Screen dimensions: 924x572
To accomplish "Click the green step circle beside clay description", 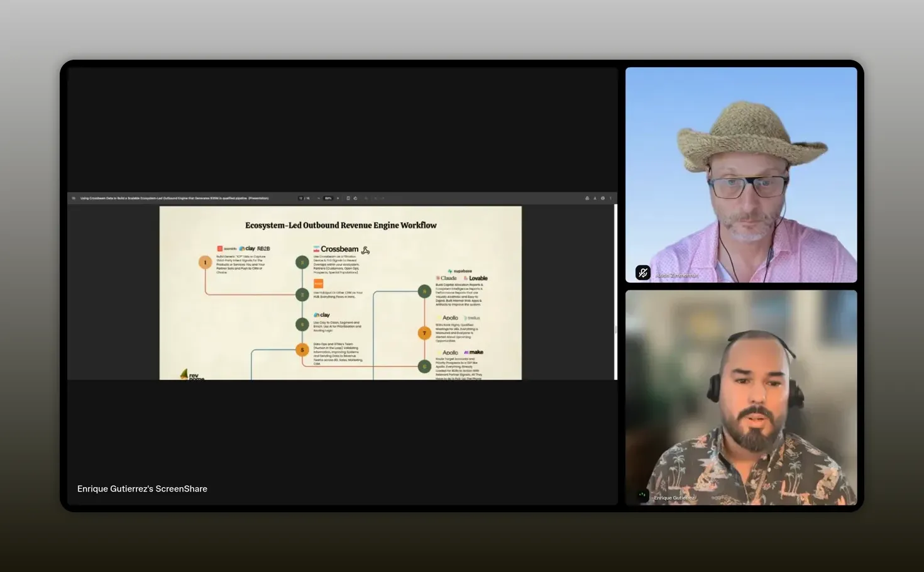I will [x=302, y=324].
